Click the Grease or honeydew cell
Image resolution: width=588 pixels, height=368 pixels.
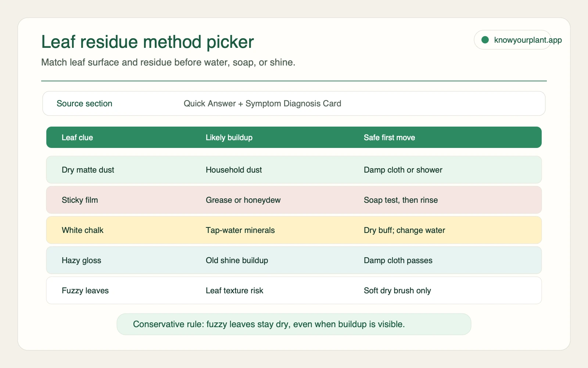[243, 200]
